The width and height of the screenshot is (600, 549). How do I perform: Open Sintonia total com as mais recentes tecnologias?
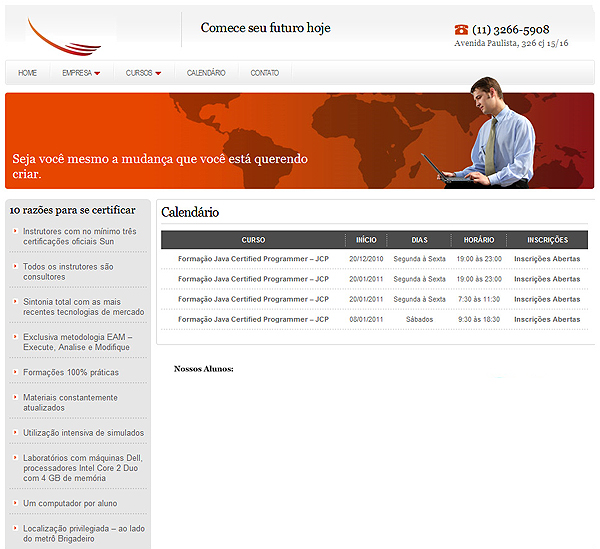[x=83, y=307]
